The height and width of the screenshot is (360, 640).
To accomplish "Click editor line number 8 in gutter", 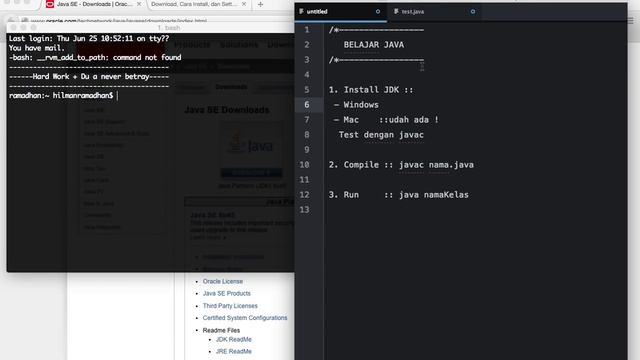I will 307,135.
